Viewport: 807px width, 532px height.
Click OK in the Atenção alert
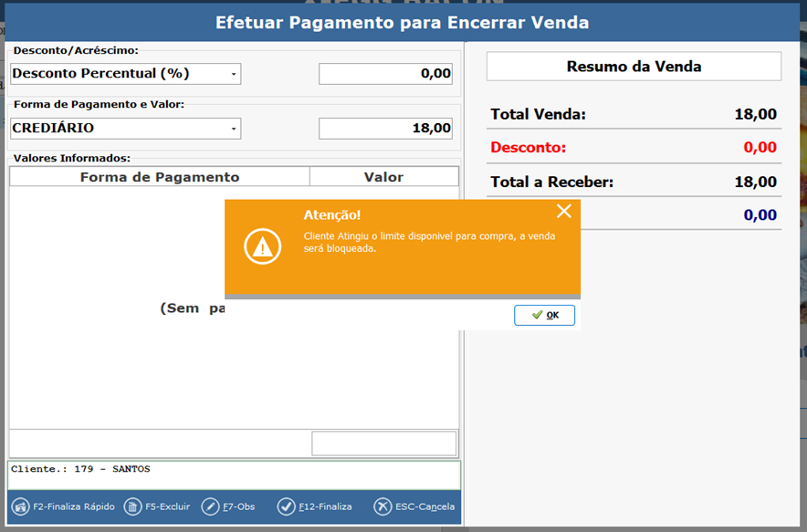click(x=544, y=315)
